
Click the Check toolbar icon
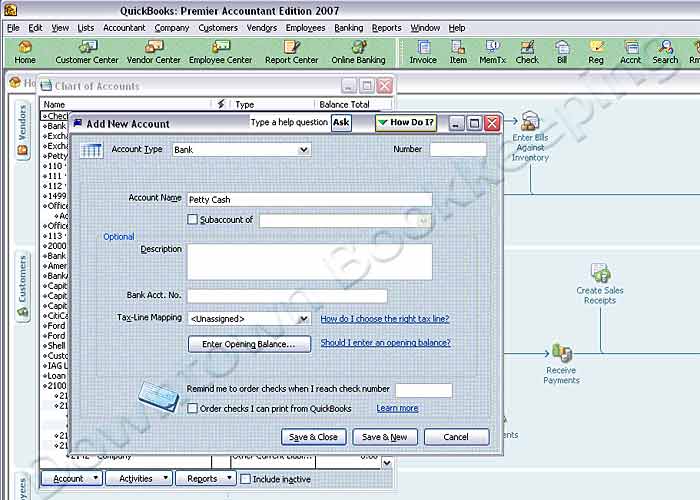click(x=527, y=53)
